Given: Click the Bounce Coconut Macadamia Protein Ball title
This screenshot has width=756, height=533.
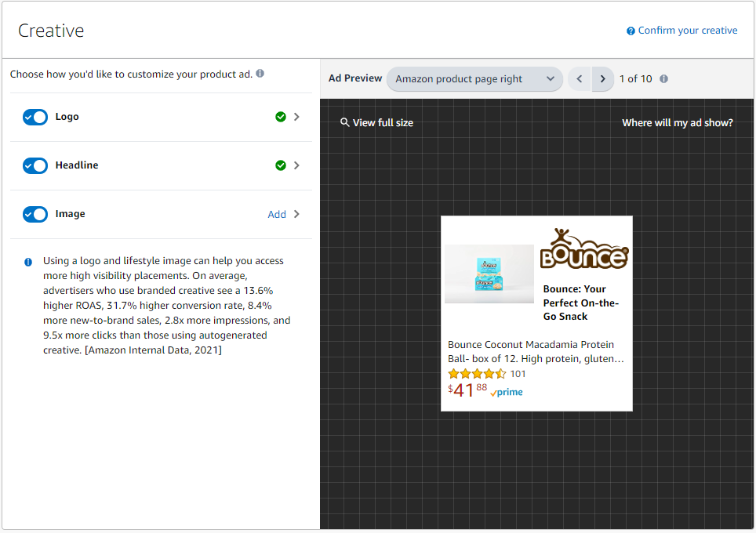Looking at the screenshot, I should pyautogui.click(x=536, y=352).
